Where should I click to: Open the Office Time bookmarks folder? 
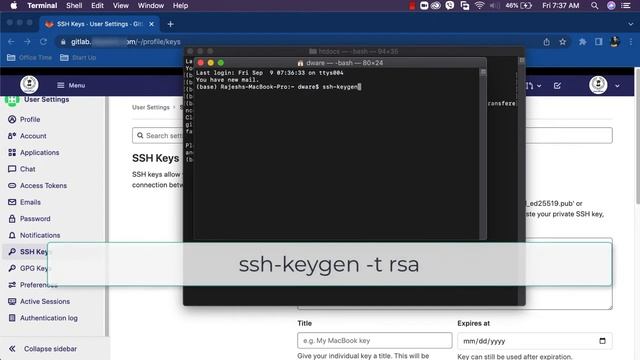pyautogui.click(x=29, y=58)
